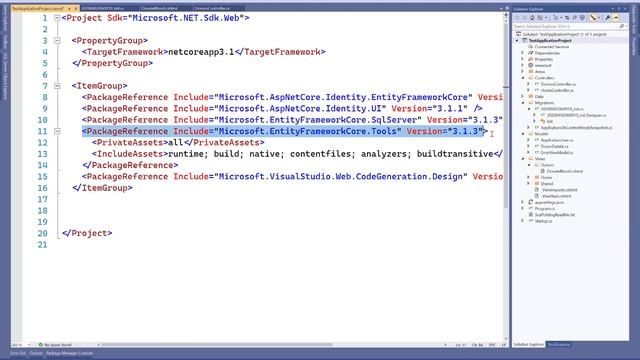Open _ViewImports.cshtml in the tree

point(559,190)
